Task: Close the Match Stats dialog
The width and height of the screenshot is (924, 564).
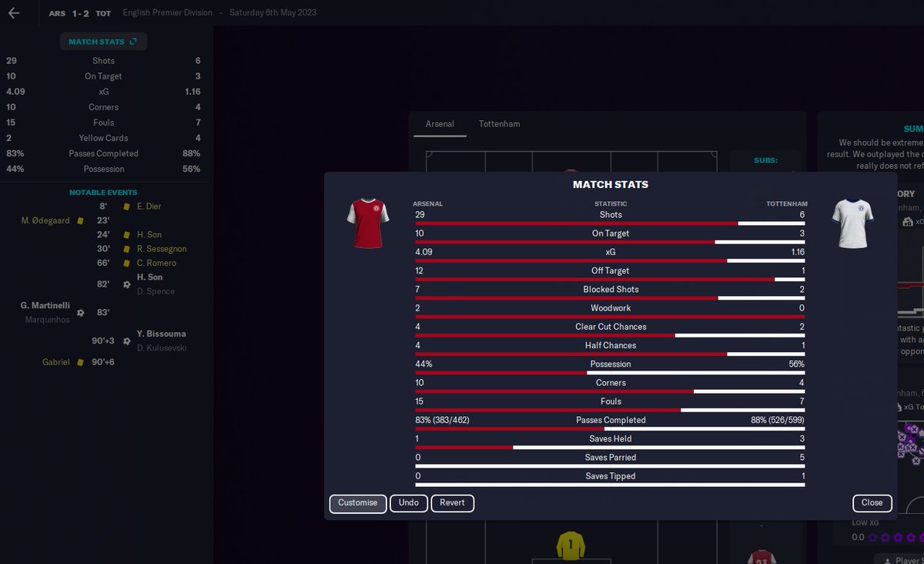Action: pyautogui.click(x=872, y=503)
